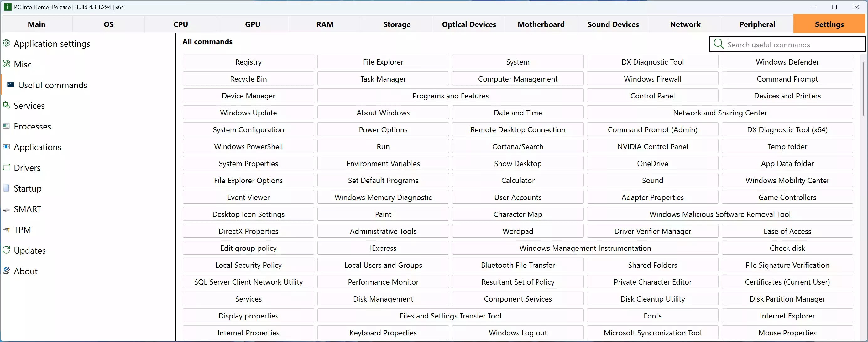Launch the Character Map command
868x342 pixels.
click(x=518, y=214)
